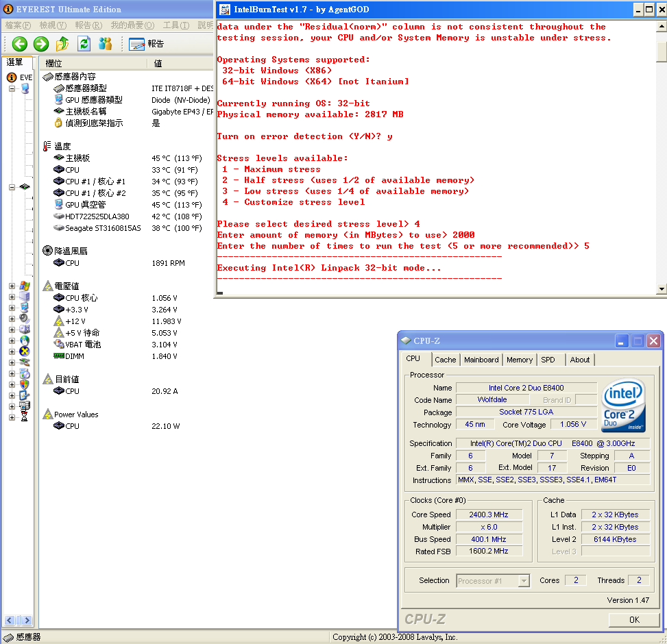Click IntelBurnTest scrollbar down arrow
Screen dimensions: 667x644
tap(661, 289)
